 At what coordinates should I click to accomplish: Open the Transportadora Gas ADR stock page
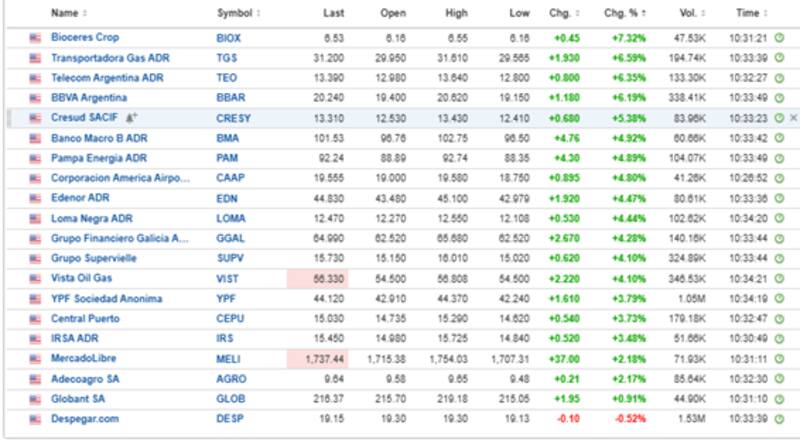(110, 58)
